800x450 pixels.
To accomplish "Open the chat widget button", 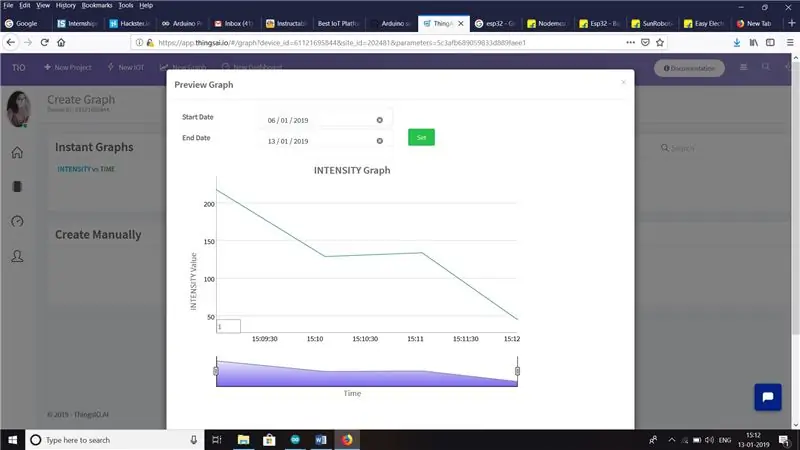I will [x=768, y=397].
